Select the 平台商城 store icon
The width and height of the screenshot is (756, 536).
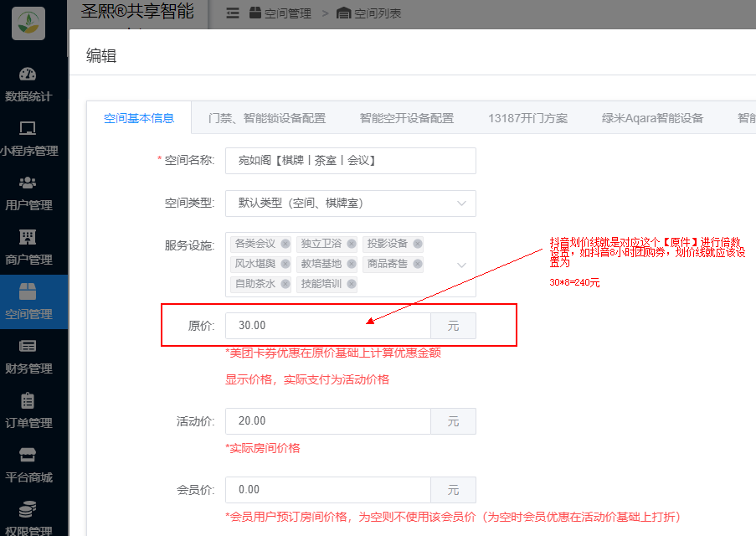pyautogui.click(x=28, y=456)
